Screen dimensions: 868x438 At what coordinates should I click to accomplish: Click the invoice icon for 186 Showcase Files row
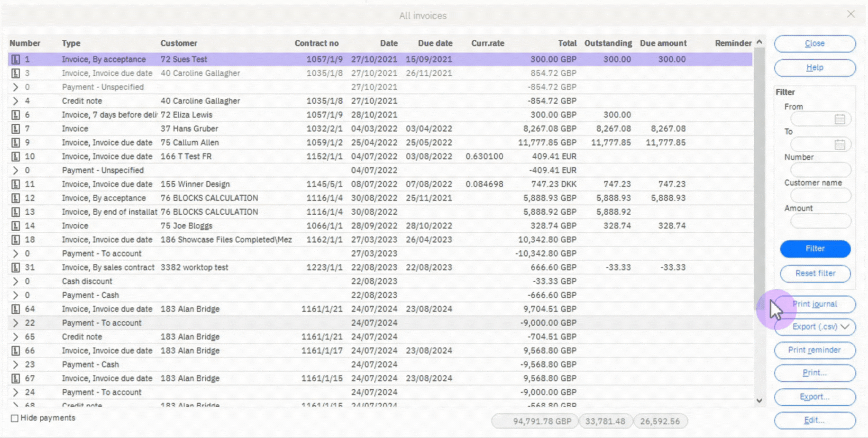[15, 239]
